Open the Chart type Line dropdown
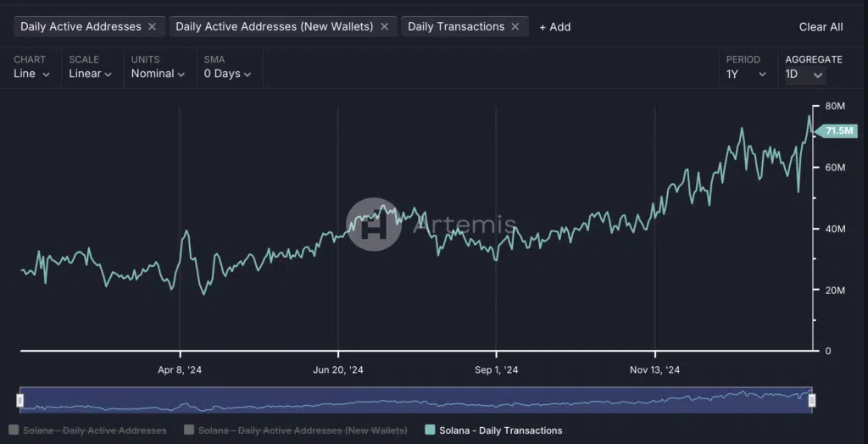868x444 pixels. [31, 74]
